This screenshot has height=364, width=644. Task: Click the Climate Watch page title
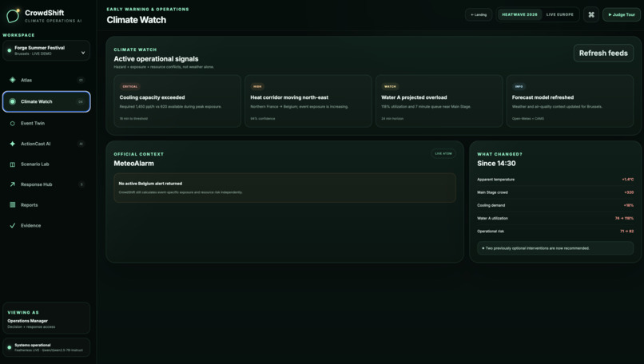click(137, 20)
